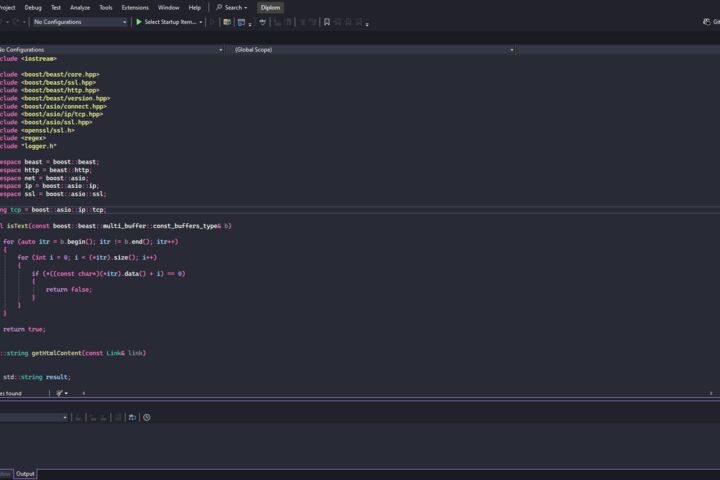
Task: Click the blue window icon in main toolbar
Action: (241, 22)
